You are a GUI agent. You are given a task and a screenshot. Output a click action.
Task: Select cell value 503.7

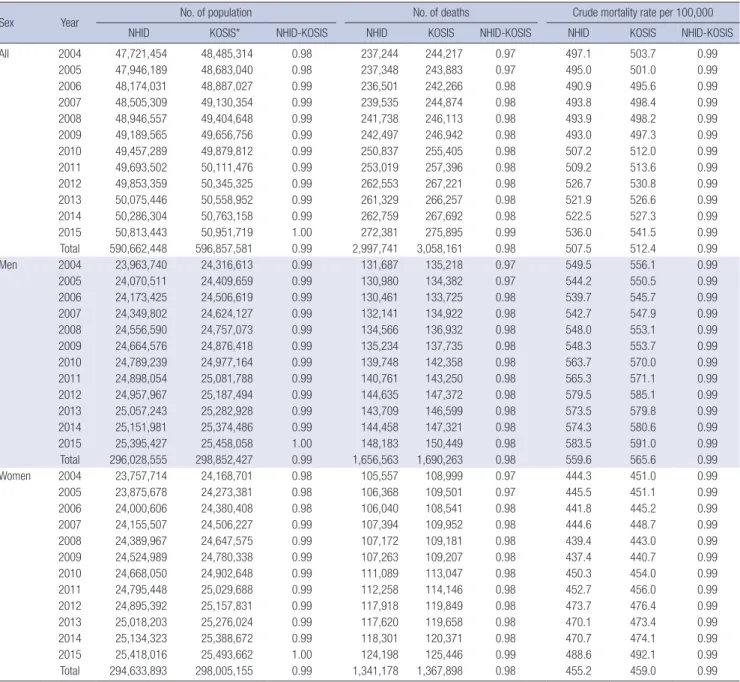(x=643, y=54)
